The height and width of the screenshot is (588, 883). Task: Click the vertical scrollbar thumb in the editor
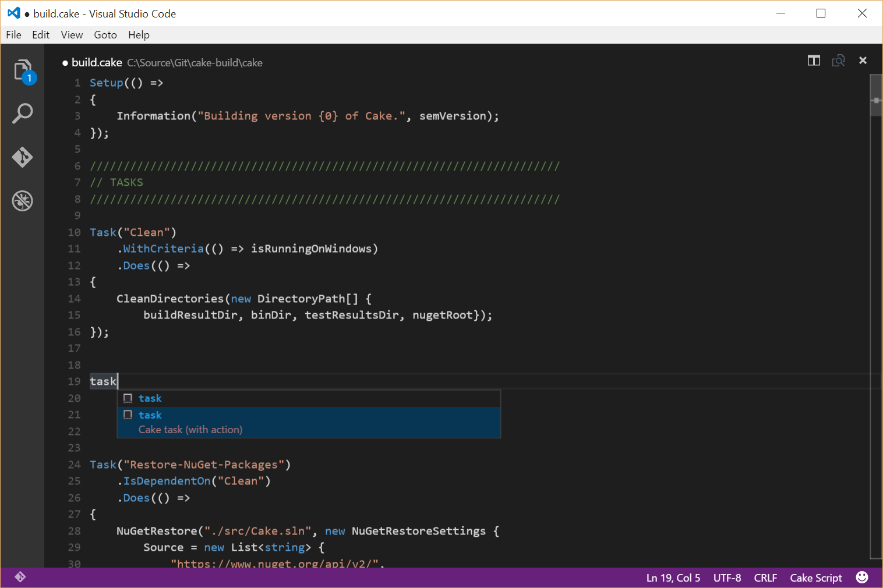[876, 96]
